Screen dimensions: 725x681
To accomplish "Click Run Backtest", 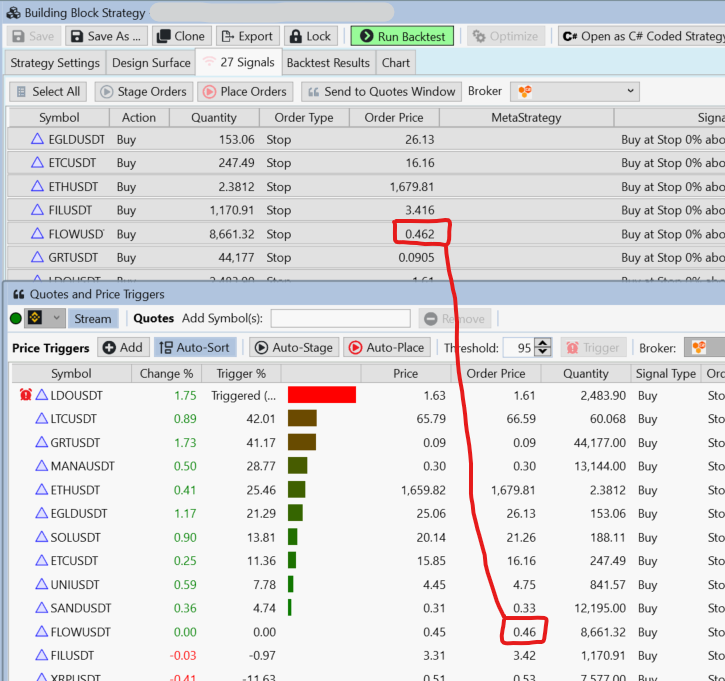I will coord(403,36).
